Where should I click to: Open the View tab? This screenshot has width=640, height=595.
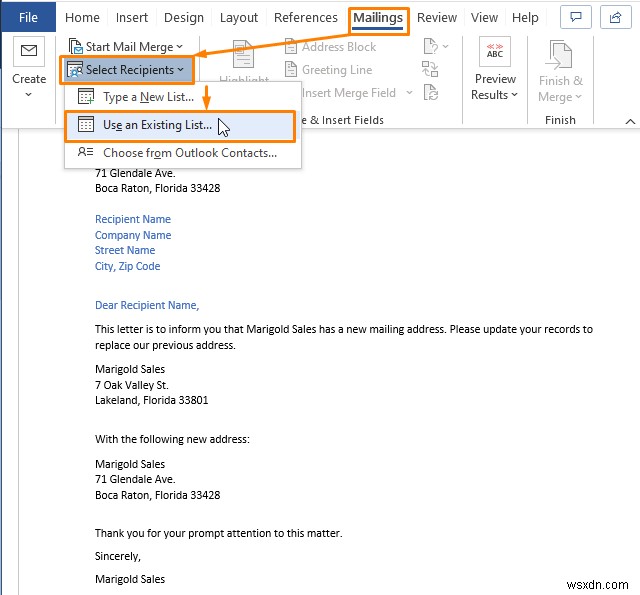click(x=484, y=18)
